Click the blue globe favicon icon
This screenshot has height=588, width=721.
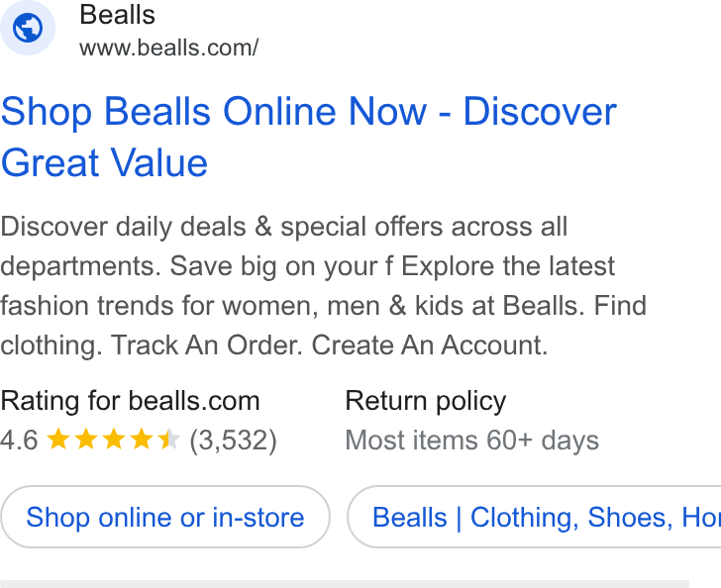coord(28,28)
